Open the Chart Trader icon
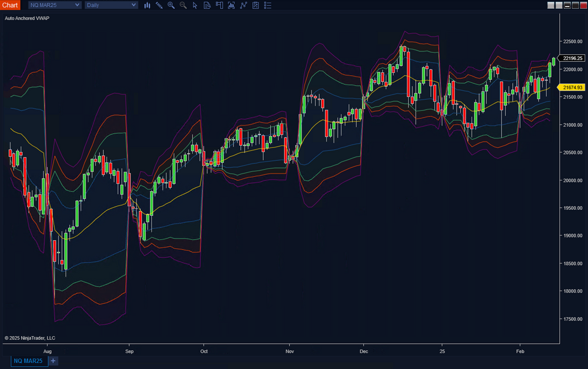This screenshot has height=369, width=588. 219,5
